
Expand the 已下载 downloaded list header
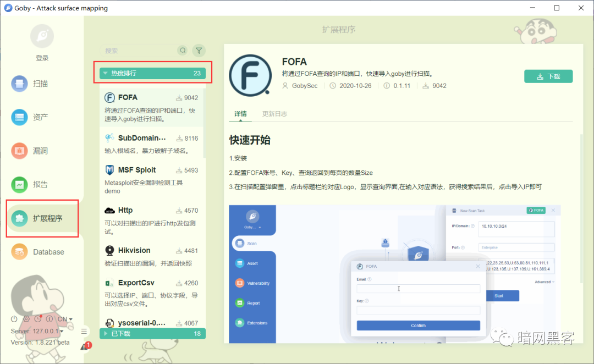[x=152, y=334]
